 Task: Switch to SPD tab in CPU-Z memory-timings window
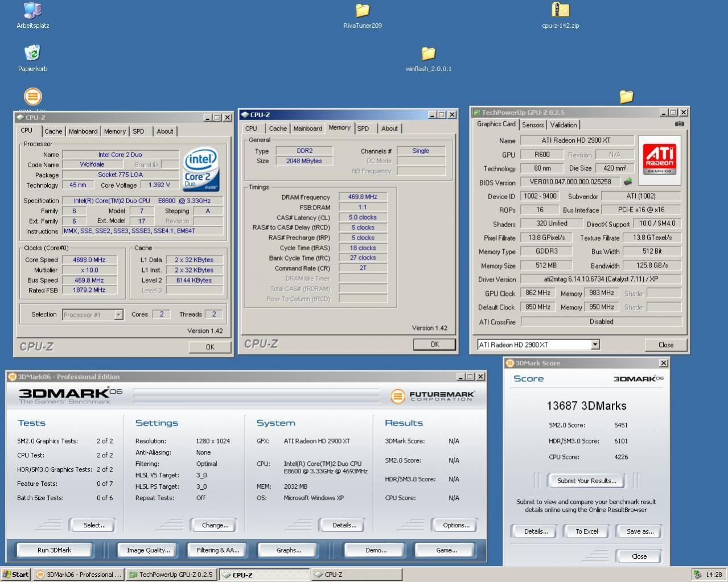tap(363, 129)
